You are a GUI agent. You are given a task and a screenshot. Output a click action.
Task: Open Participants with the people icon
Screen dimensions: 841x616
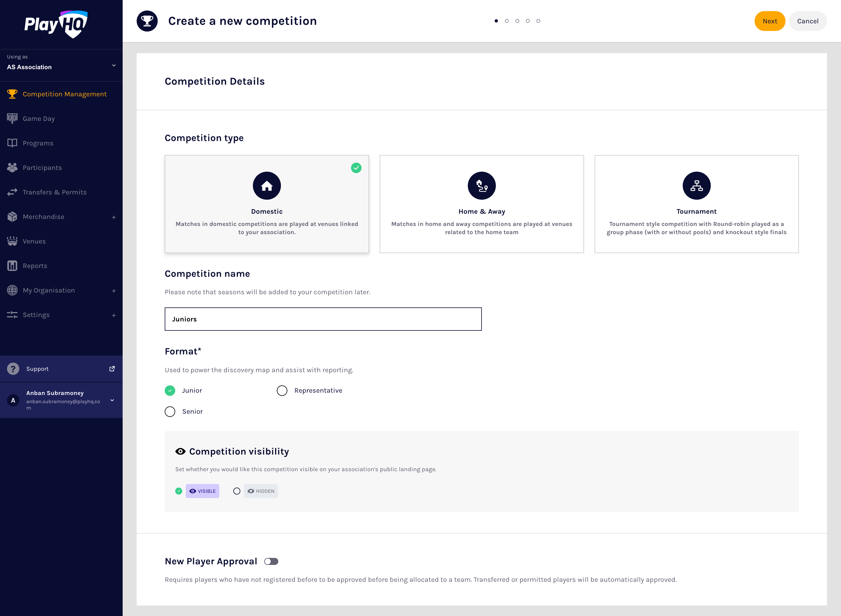click(x=12, y=167)
